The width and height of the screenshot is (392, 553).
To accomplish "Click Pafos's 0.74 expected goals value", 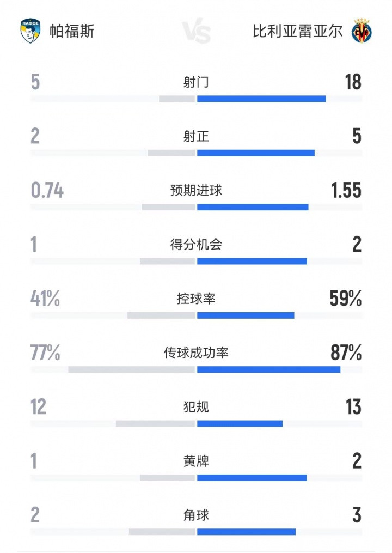I will coord(47,191).
